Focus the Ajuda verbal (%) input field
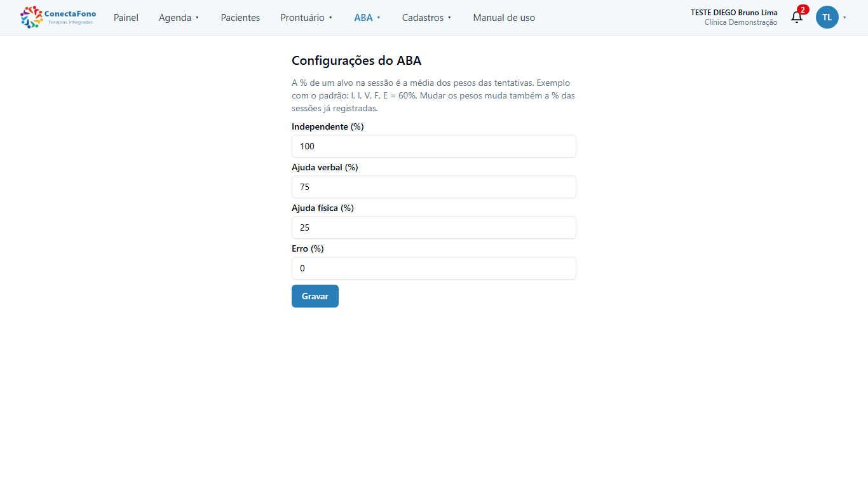The height and width of the screenshot is (488, 868). [434, 187]
